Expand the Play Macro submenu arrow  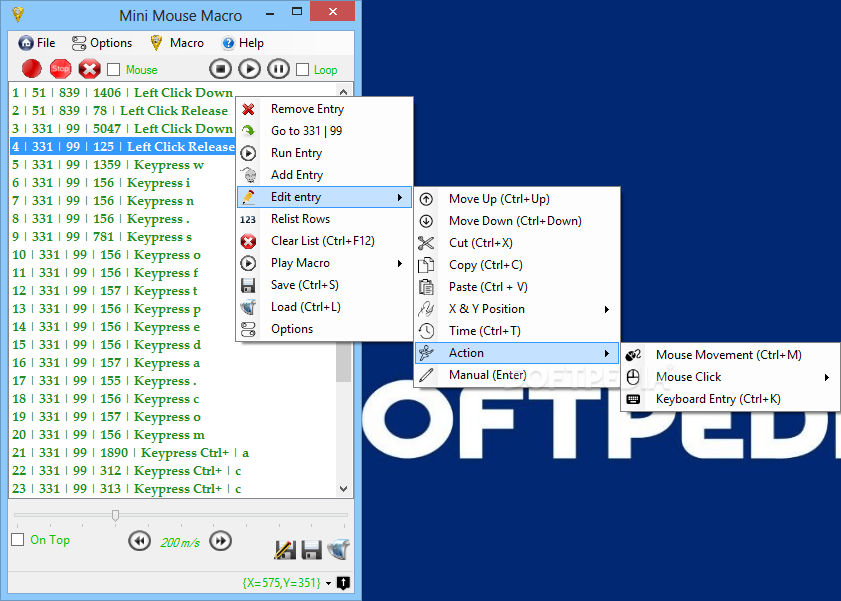point(400,263)
